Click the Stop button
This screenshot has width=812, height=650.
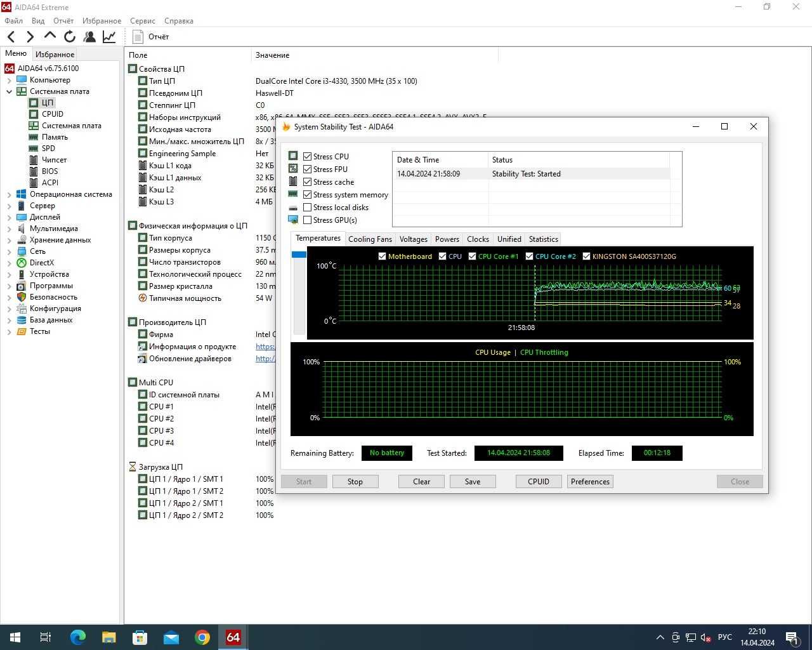click(355, 482)
